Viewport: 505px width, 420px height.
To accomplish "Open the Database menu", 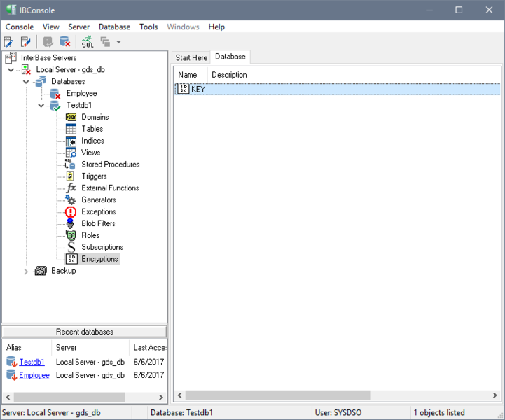I will 114,27.
